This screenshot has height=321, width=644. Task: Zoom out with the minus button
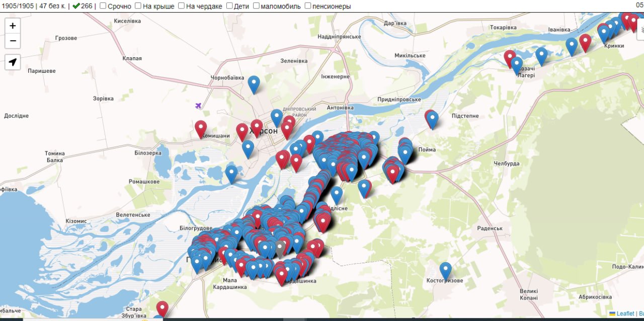pyautogui.click(x=13, y=41)
